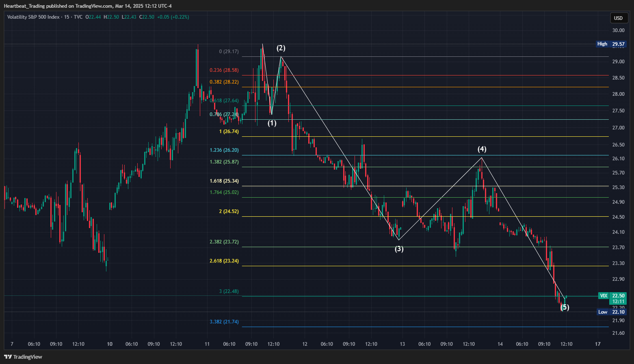Click the Elliott wave label (3)

[399, 249]
